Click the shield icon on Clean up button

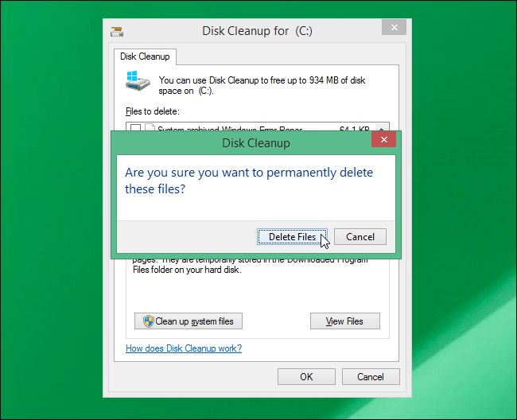(149, 321)
